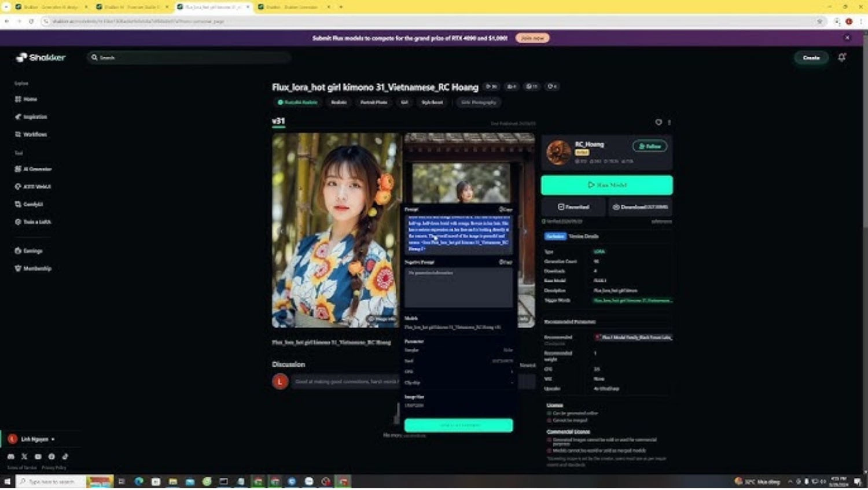
Task: Click the Trigger Words value
Action: pyautogui.click(x=632, y=300)
